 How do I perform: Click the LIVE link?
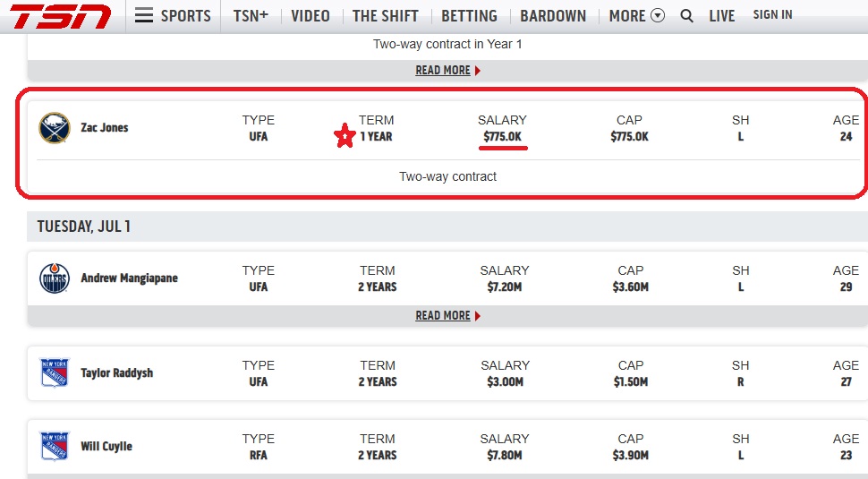[722, 15]
